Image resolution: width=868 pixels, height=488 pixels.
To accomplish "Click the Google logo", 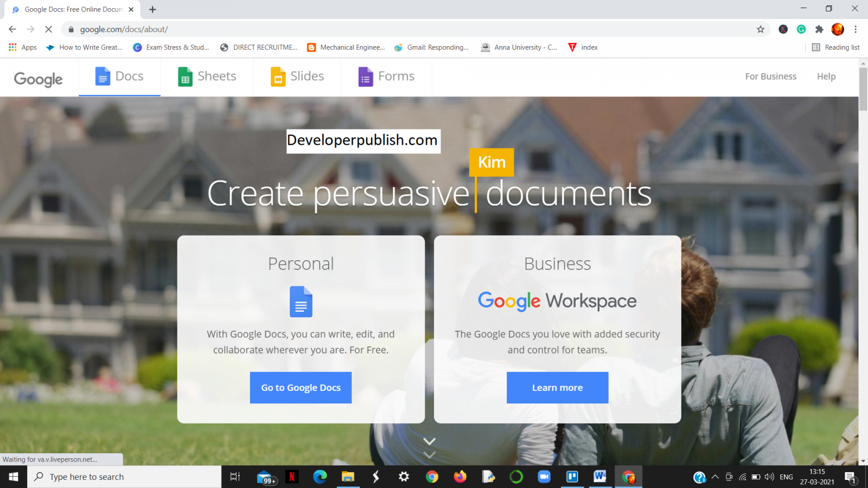I will click(38, 79).
